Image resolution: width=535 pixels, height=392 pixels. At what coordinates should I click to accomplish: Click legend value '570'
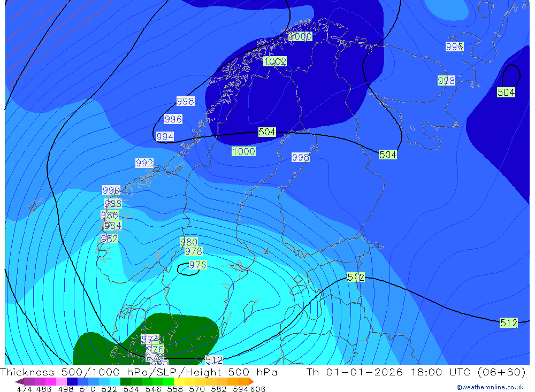coord(197,389)
